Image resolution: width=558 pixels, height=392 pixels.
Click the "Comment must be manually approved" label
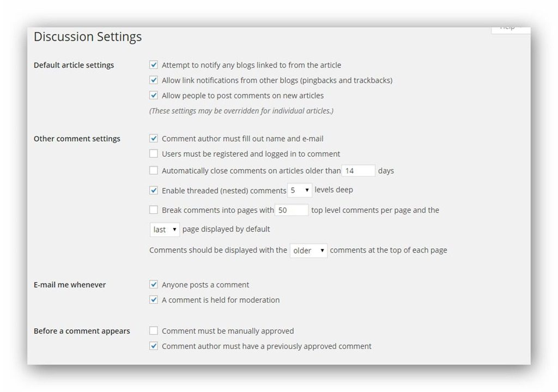pyautogui.click(x=228, y=331)
